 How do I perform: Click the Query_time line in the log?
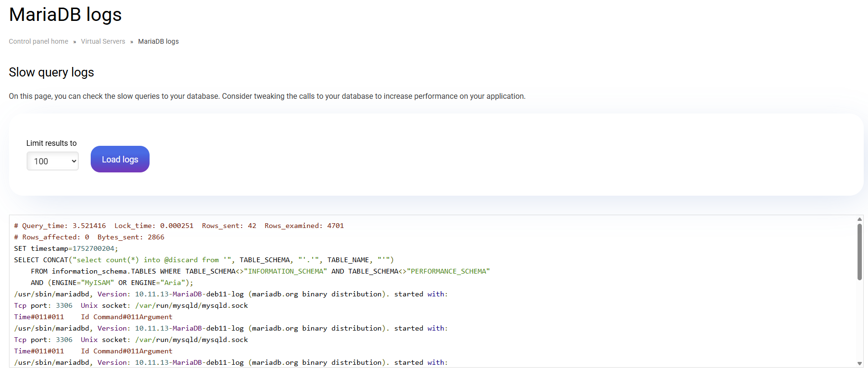pos(179,226)
